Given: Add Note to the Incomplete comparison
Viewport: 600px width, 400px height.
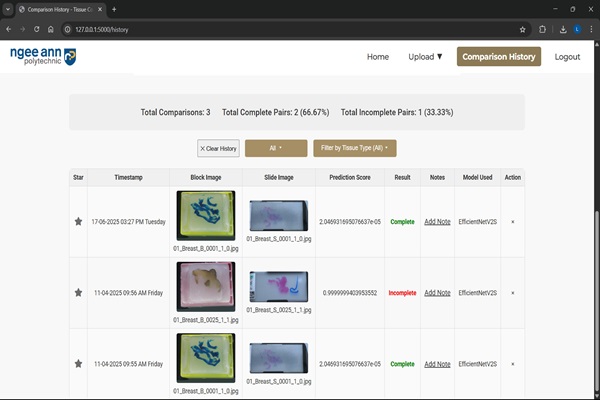Looking at the screenshot, I should (x=437, y=293).
